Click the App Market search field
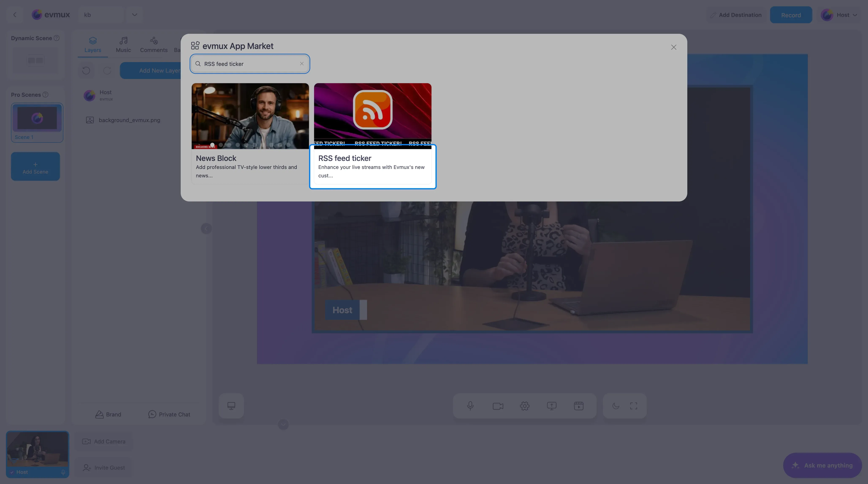 (250, 64)
